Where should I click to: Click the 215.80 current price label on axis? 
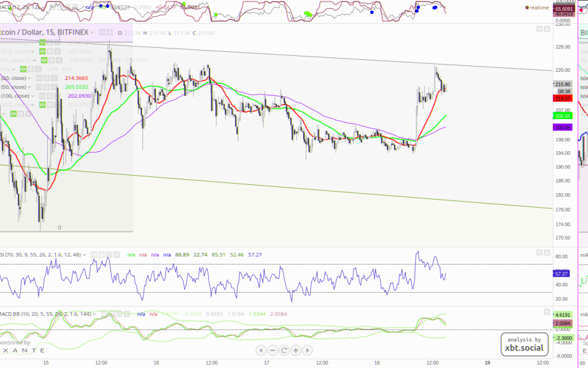562,85
